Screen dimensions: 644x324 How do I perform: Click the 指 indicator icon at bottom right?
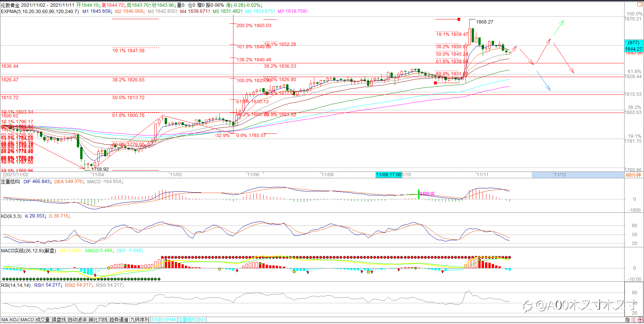[627, 320]
